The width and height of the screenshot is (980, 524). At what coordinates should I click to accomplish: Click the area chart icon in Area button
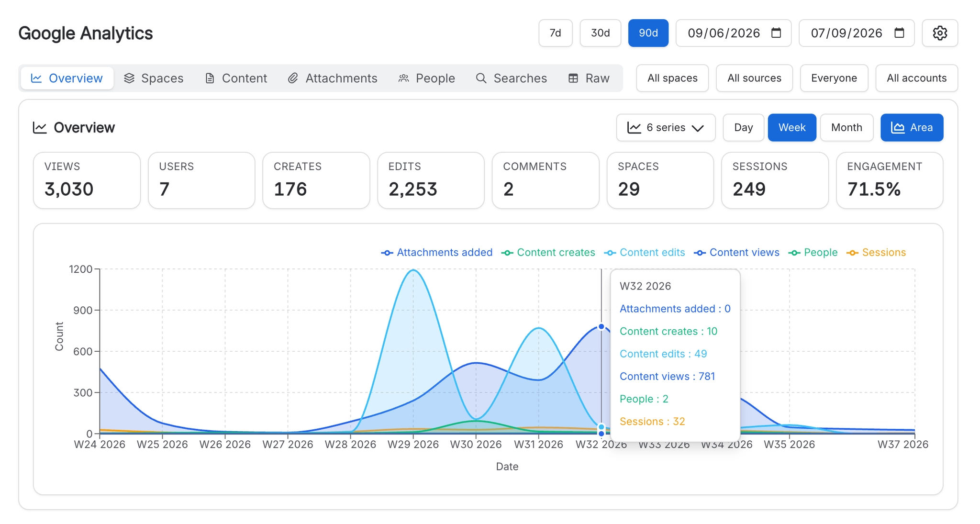898,127
